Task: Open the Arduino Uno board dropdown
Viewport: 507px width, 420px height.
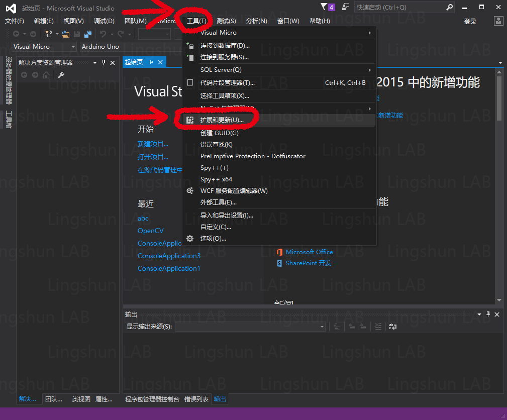Action: coord(131,47)
